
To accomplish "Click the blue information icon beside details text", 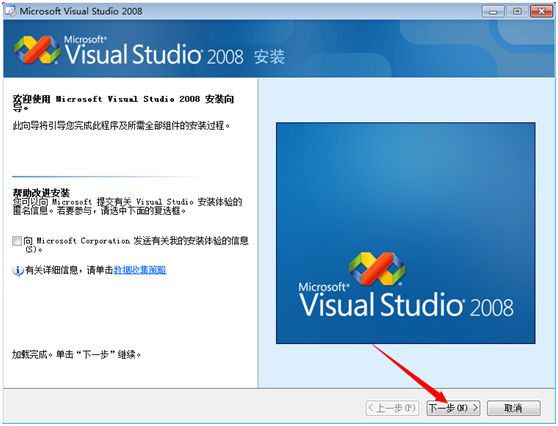I will 17,270.
